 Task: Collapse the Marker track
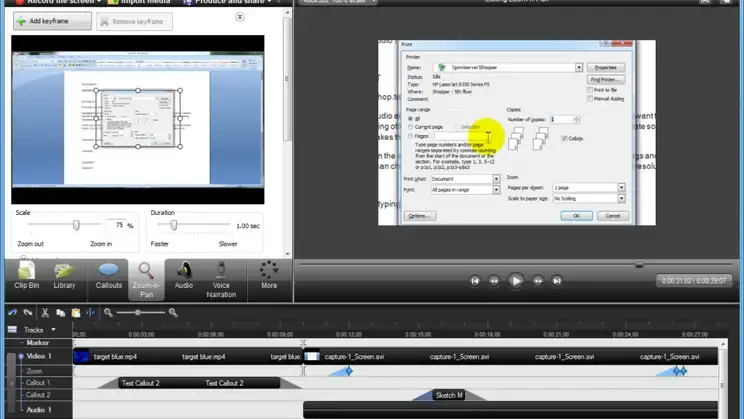point(22,343)
